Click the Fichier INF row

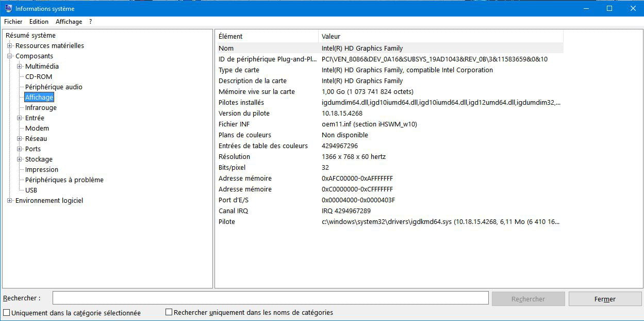pos(389,124)
